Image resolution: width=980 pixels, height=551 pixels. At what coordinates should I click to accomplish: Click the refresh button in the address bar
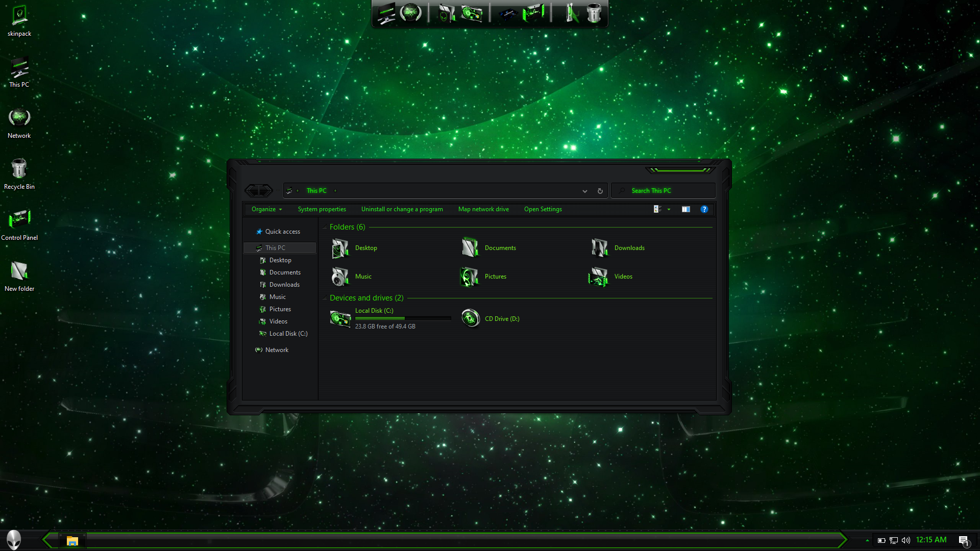(600, 191)
